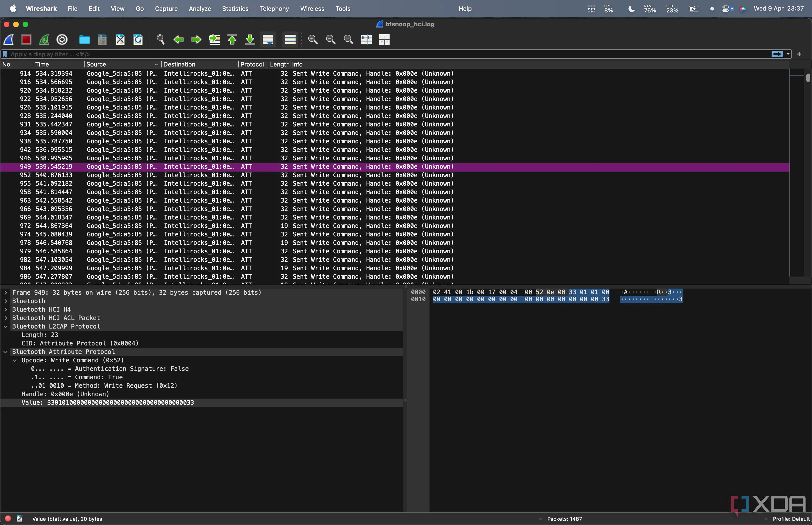The width and height of the screenshot is (812, 525).
Task: Expand the Bluetooth HCI ACL Packet item
Action: [x=6, y=318]
